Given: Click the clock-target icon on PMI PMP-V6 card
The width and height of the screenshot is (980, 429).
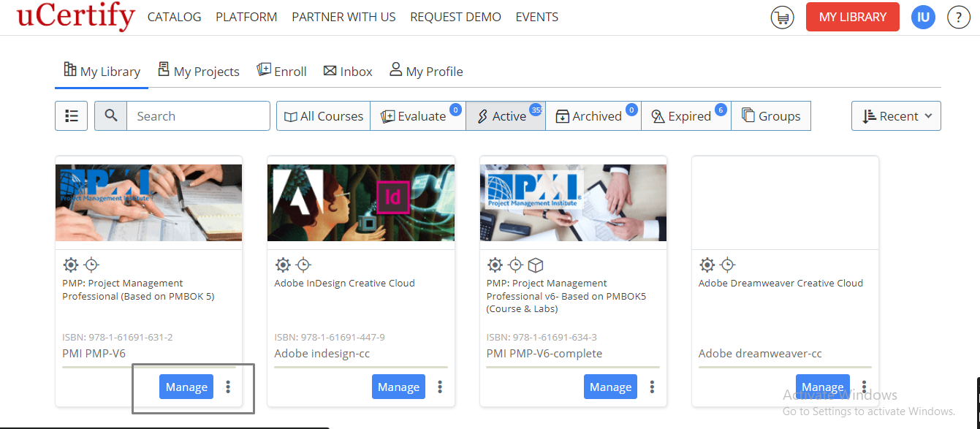Looking at the screenshot, I should click(91, 265).
